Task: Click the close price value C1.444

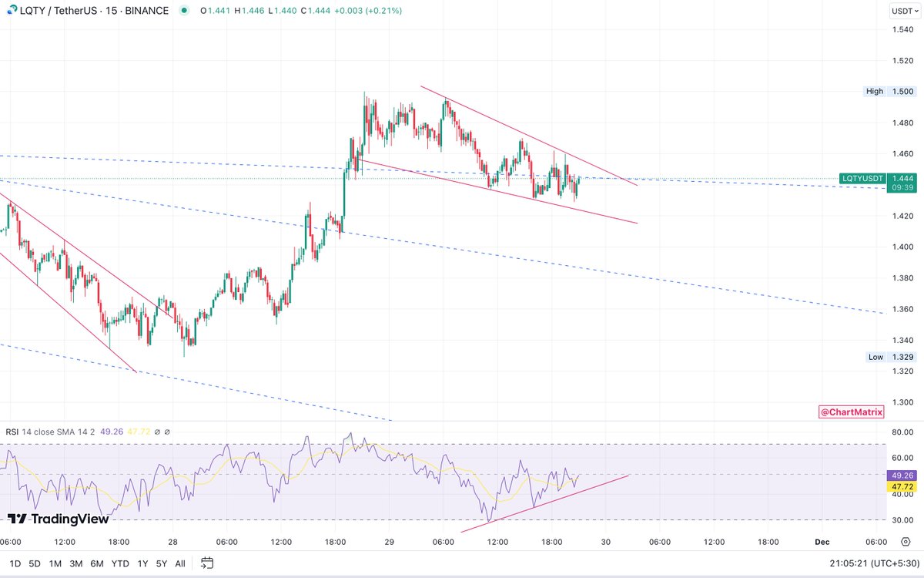Action: tap(315, 11)
